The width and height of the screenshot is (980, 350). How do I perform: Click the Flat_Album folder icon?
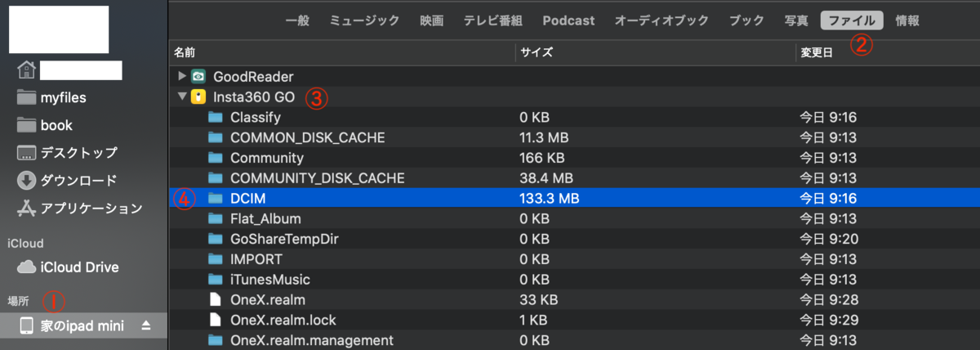click(x=216, y=218)
